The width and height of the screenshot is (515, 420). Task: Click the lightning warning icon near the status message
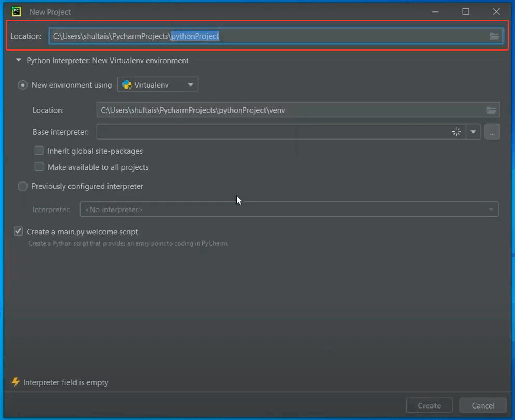tap(16, 382)
